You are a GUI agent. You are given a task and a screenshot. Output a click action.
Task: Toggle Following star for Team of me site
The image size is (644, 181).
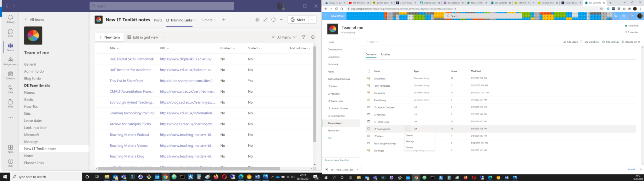point(626,26)
